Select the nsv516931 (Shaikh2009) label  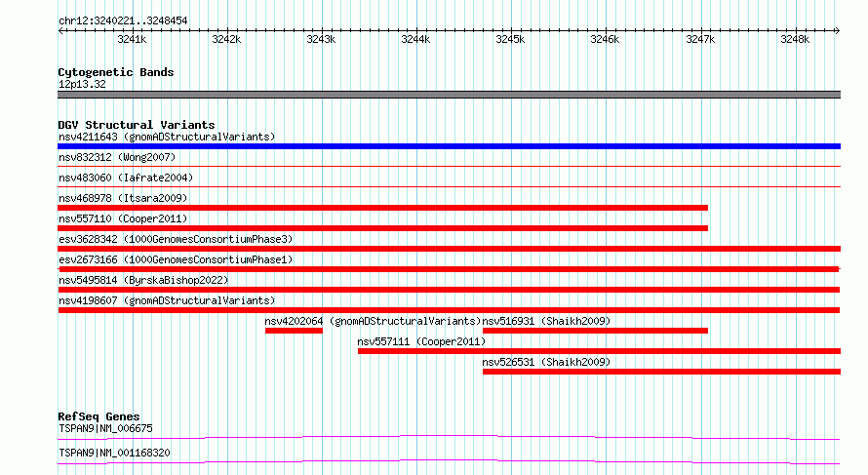[x=546, y=321]
